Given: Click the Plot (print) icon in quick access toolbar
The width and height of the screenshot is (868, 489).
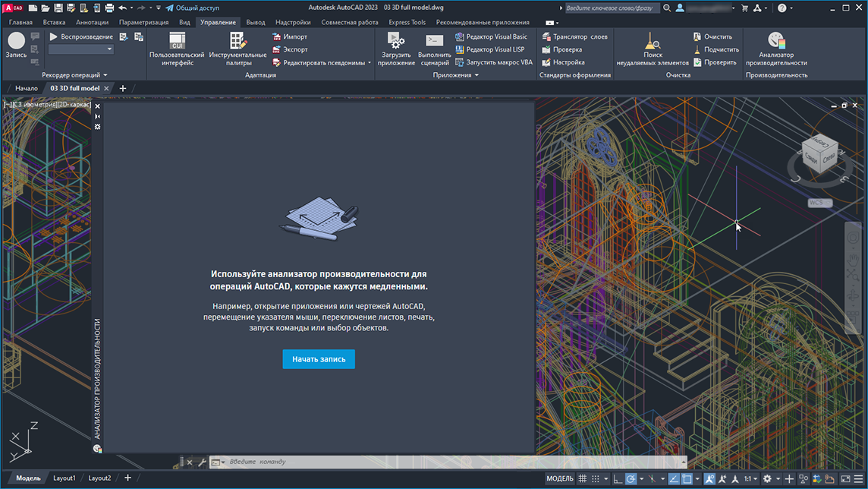Looking at the screenshot, I should point(109,8).
